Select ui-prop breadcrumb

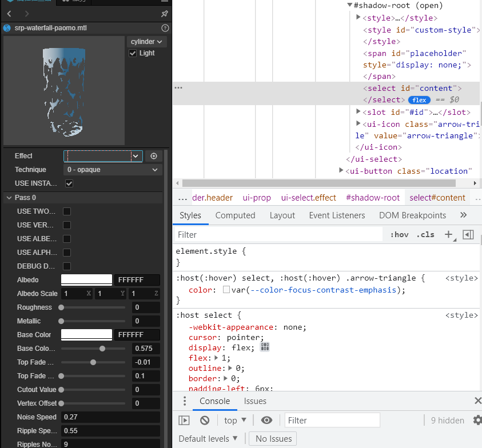(x=257, y=198)
